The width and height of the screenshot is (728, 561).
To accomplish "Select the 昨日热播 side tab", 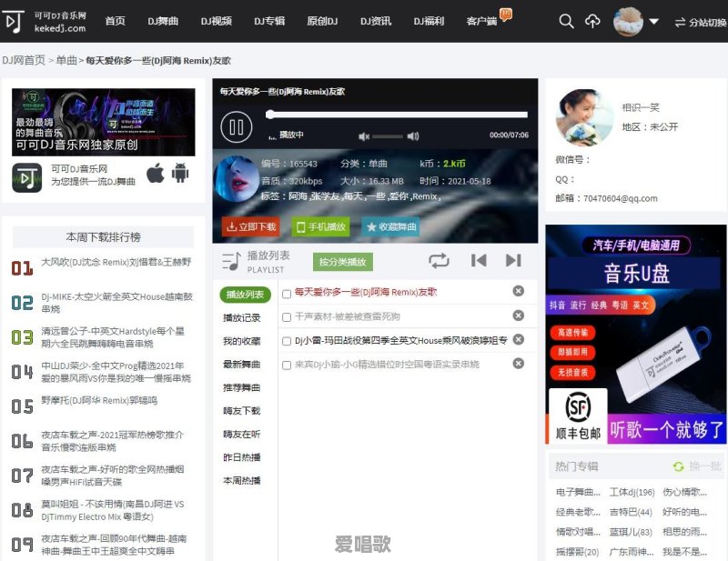I will pos(241,457).
